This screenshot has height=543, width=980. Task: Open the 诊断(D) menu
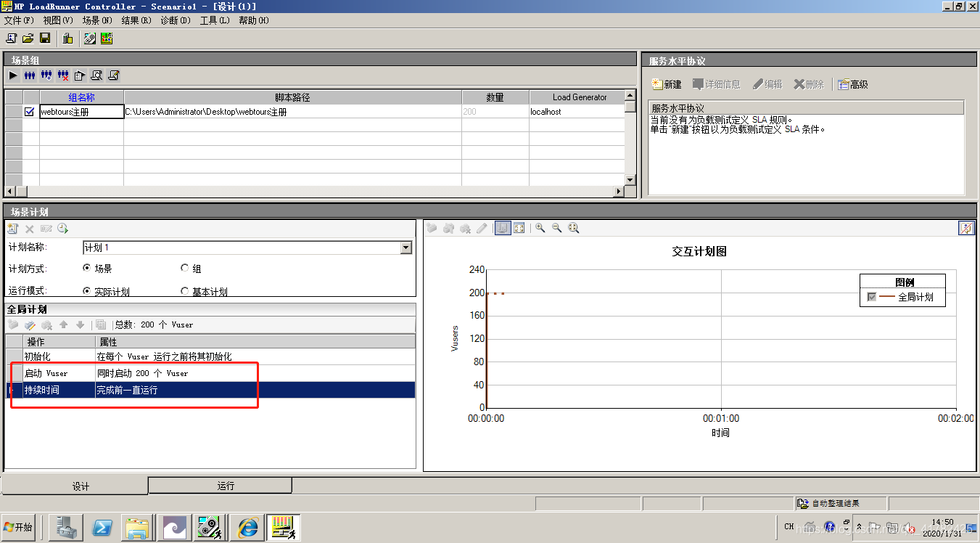pos(176,20)
